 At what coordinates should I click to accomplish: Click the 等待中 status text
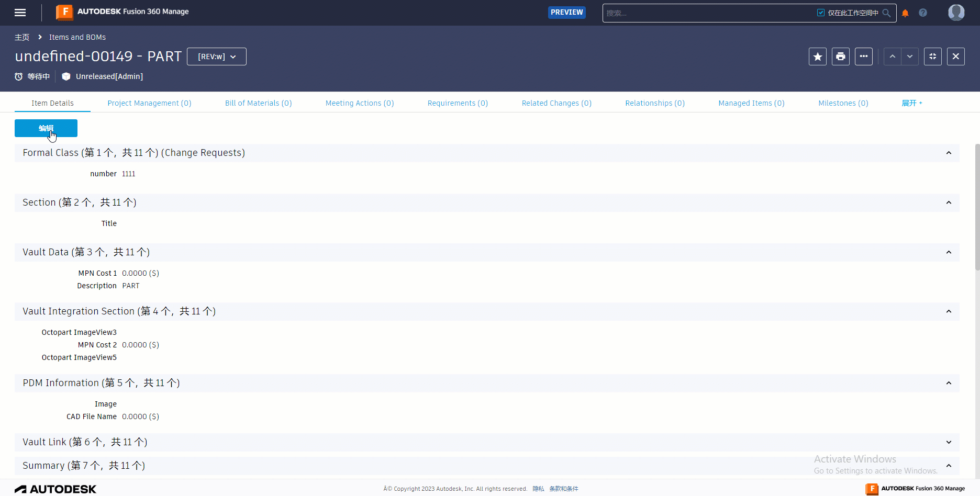(x=39, y=76)
